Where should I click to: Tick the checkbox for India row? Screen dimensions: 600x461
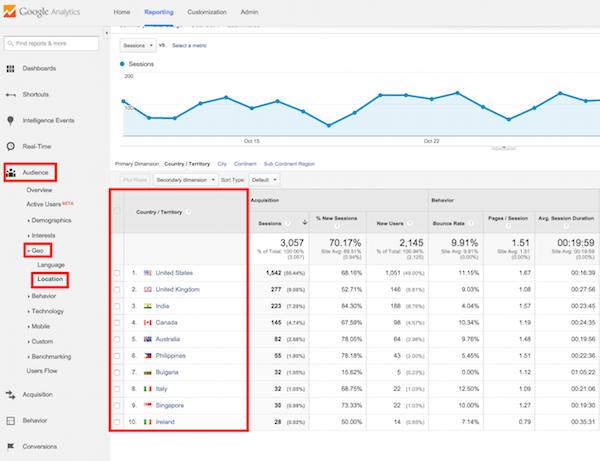point(118,306)
